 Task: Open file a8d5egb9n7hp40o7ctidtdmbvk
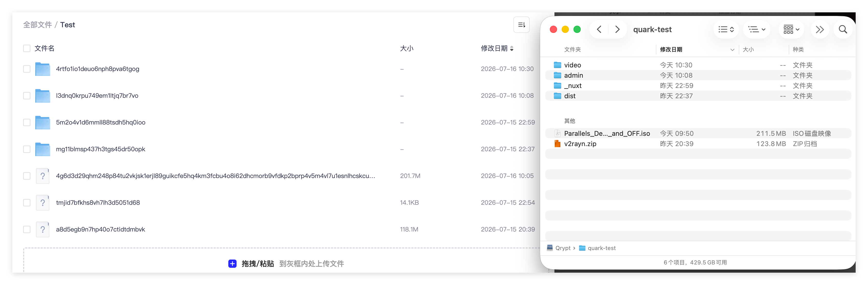pos(100,229)
